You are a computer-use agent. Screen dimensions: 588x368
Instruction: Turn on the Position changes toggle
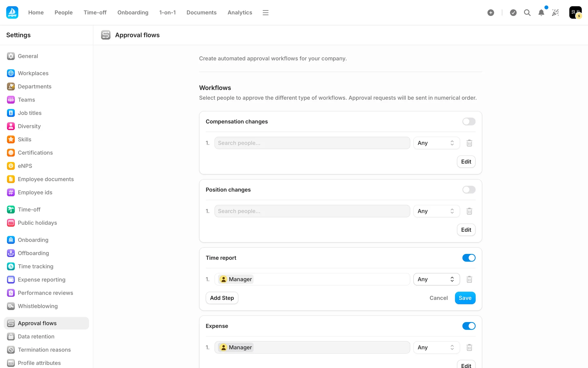pyautogui.click(x=469, y=190)
